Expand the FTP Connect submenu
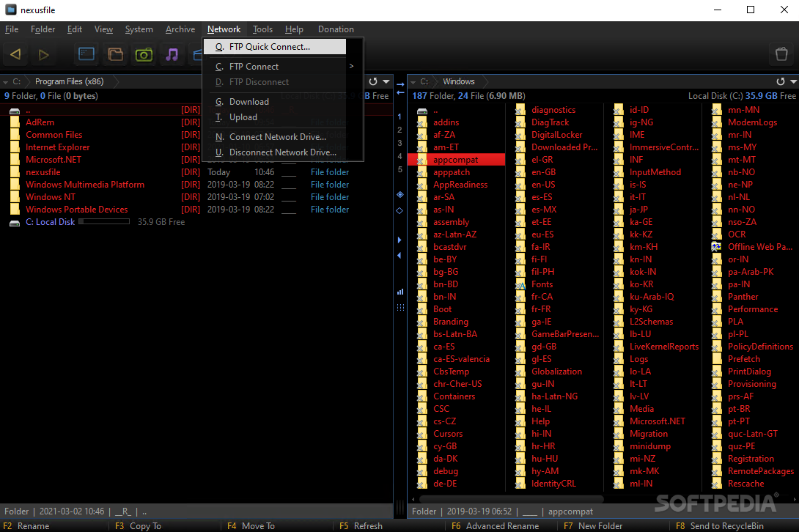This screenshot has height=532, width=799. point(351,66)
